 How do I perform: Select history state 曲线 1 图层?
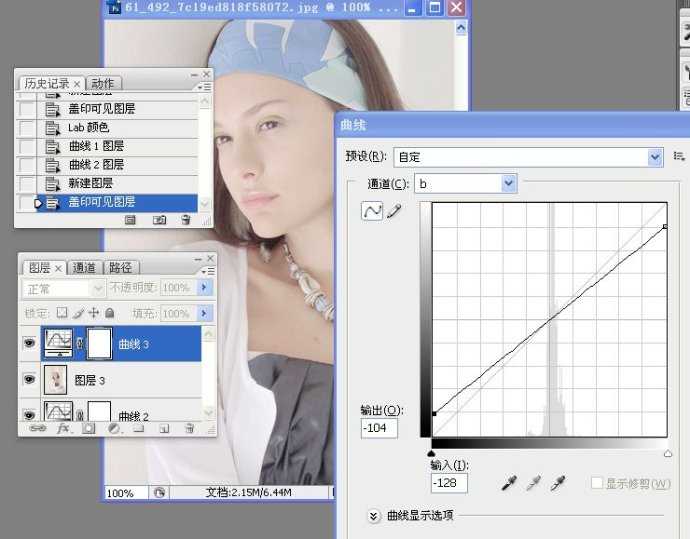118,146
